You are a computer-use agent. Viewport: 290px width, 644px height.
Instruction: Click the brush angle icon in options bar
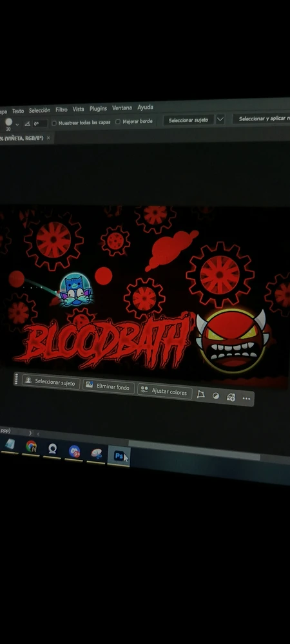coord(27,123)
